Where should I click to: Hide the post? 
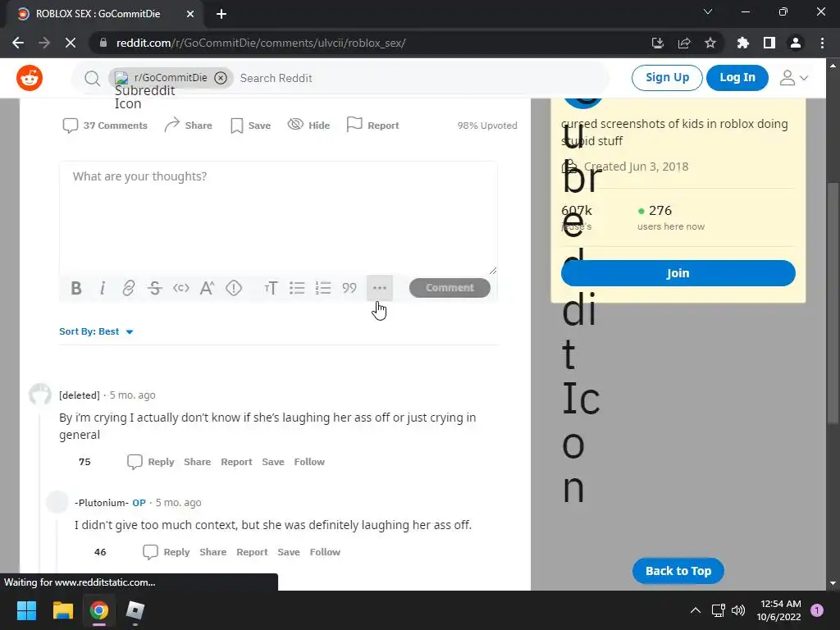[x=308, y=126]
